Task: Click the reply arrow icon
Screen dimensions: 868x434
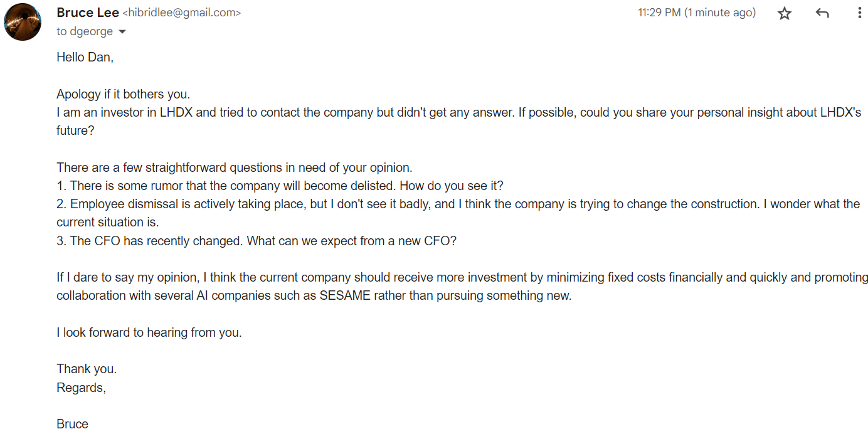Action: point(822,13)
